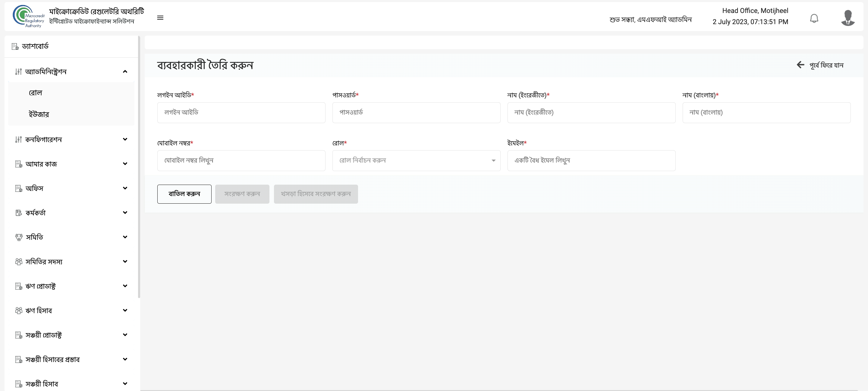Focus the লগইন আইডি input field
This screenshot has width=868, height=391.
tap(241, 113)
